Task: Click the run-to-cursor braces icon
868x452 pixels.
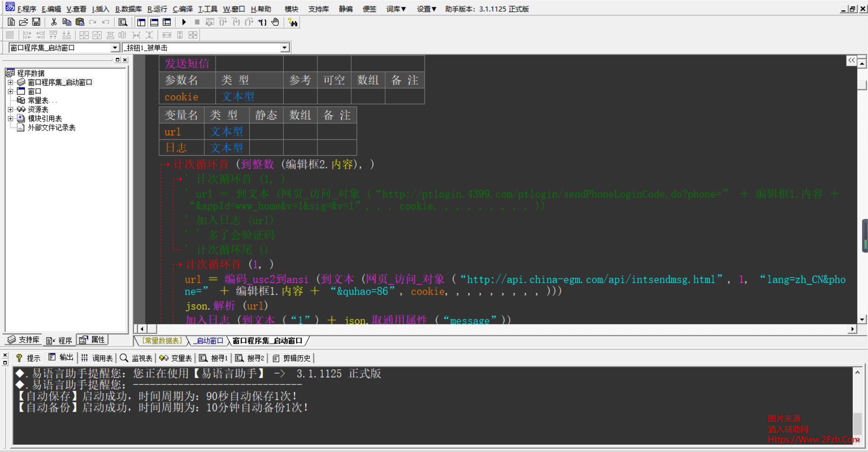Action: pyautogui.click(x=262, y=22)
